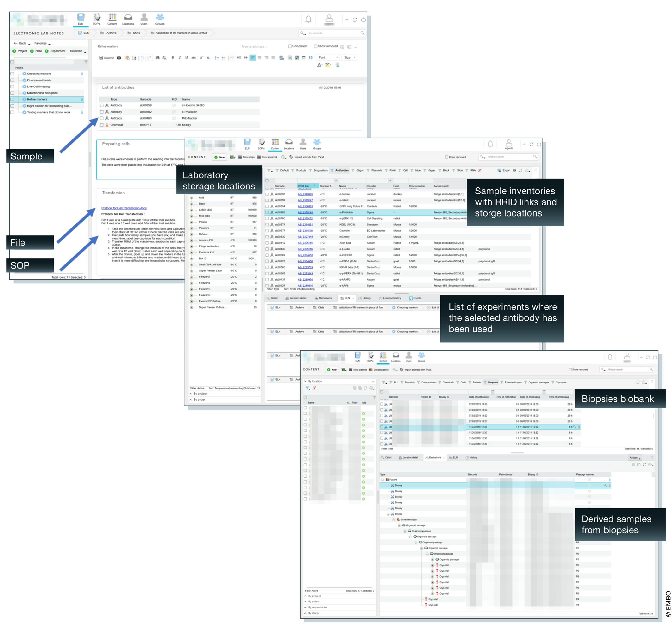The height and width of the screenshot is (629, 672).
Task: Click New plasmid in biobank window toolbar
Action: pyautogui.click(x=358, y=370)
